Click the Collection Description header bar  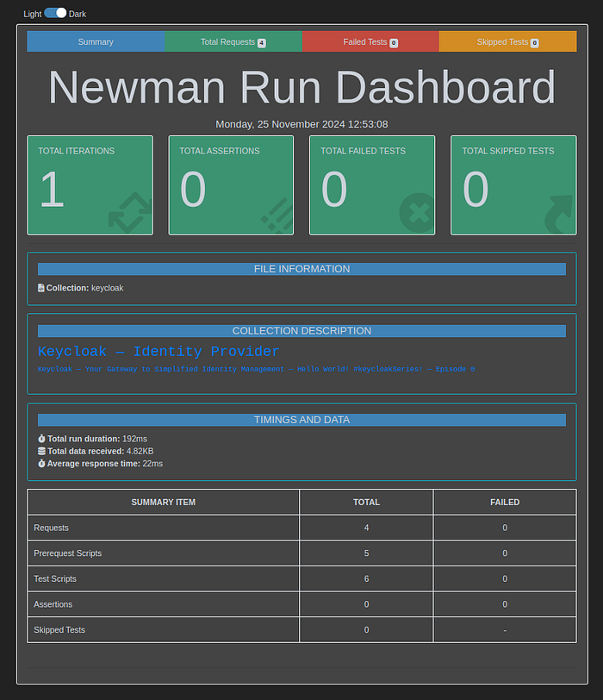(302, 331)
